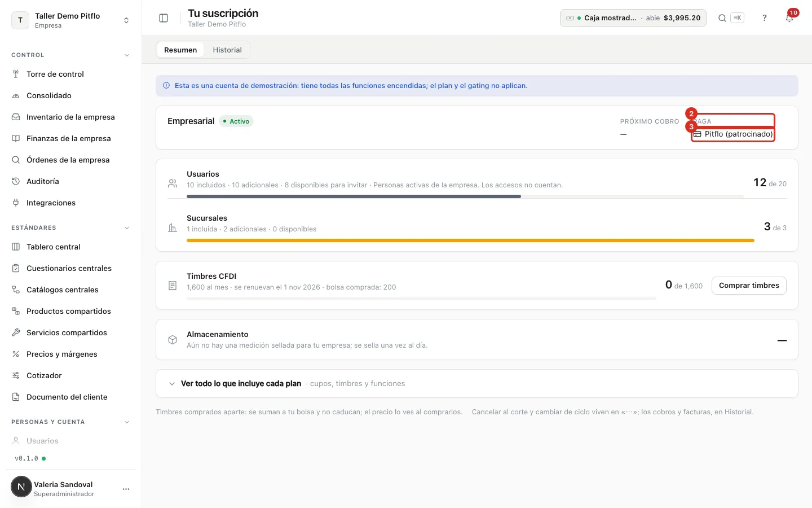Open the search magnifier in header
Image resolution: width=812 pixels, height=508 pixels.
point(722,18)
